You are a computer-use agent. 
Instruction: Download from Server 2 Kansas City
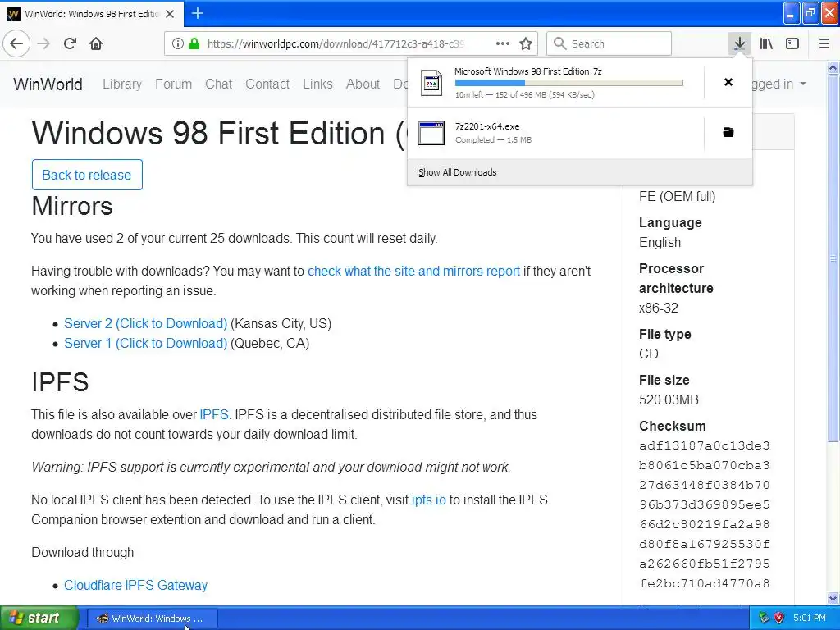tap(146, 323)
